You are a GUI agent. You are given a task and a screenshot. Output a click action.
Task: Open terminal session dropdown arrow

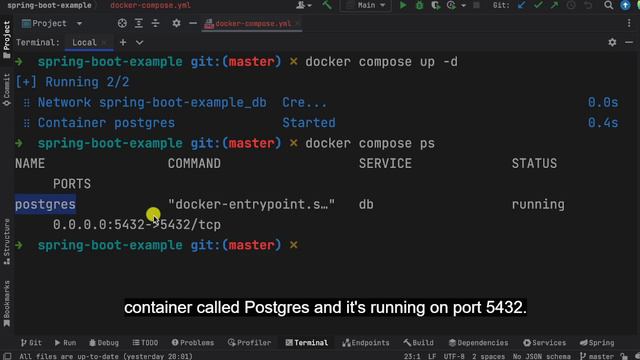point(140,42)
